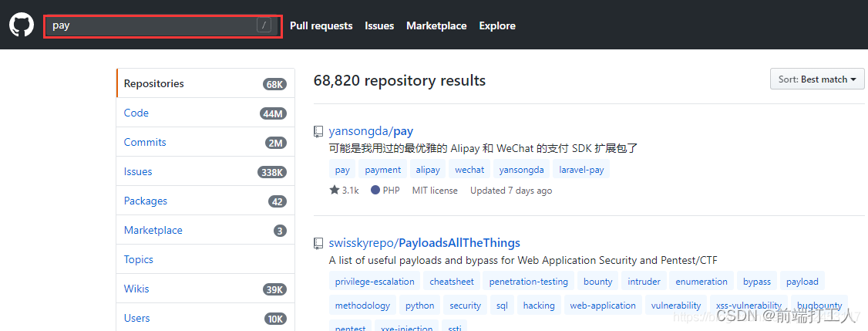Click the 'python' topic tag
This screenshot has height=331, width=868.
(x=419, y=305)
